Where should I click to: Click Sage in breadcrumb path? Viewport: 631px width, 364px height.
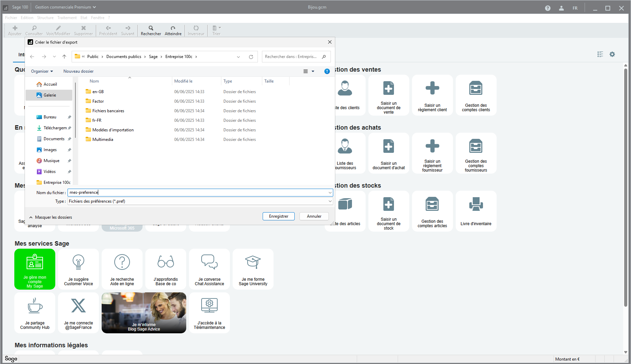click(153, 57)
